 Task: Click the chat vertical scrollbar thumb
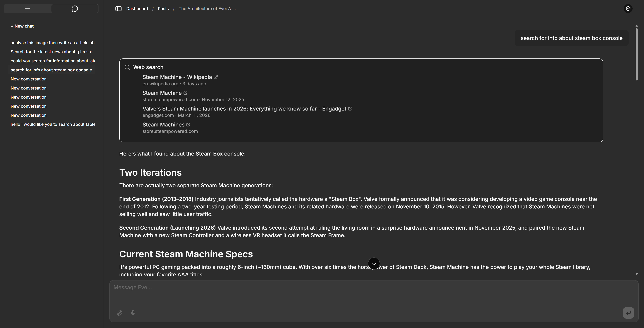click(636, 54)
